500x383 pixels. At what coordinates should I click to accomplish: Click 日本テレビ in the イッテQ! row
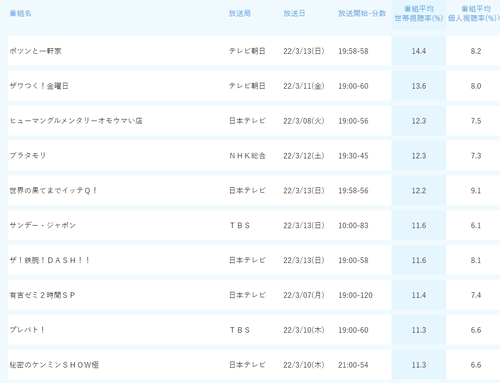click(x=247, y=191)
